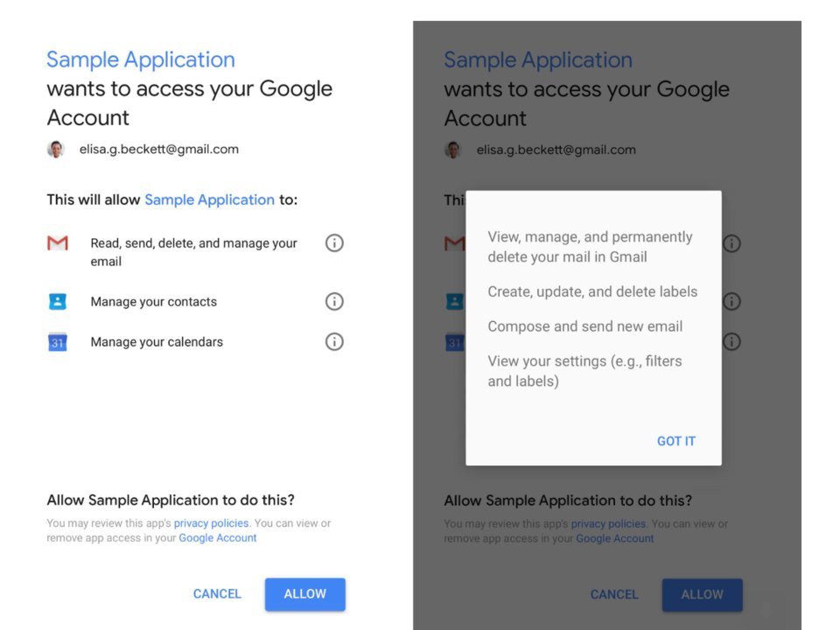Open the Google Account link on white screen
Screen dimensions: 840x630
(x=218, y=538)
